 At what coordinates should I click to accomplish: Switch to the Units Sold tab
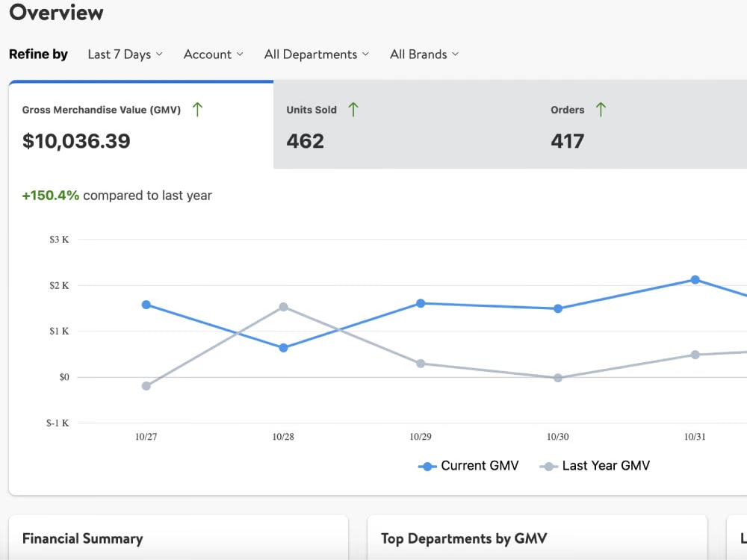[406, 125]
